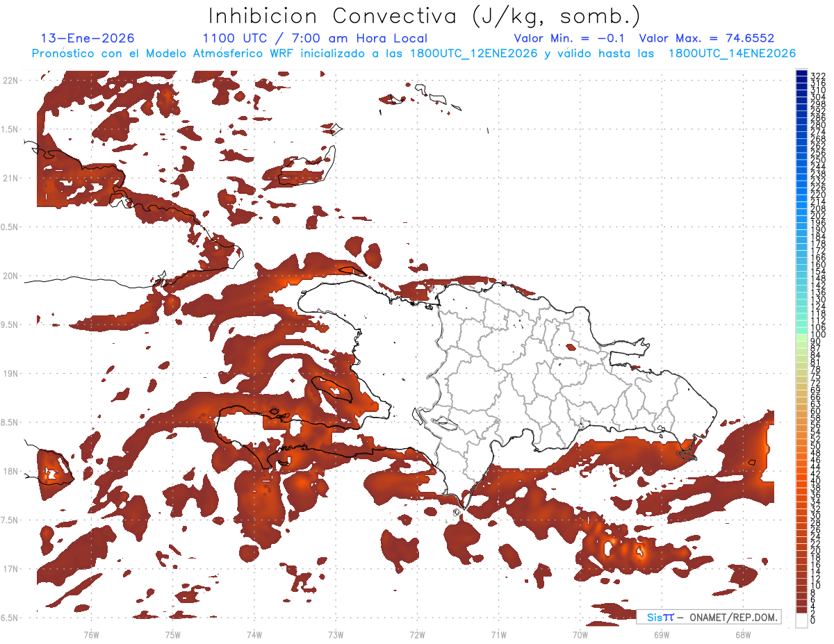Click the '68W' longitude label

point(743,635)
